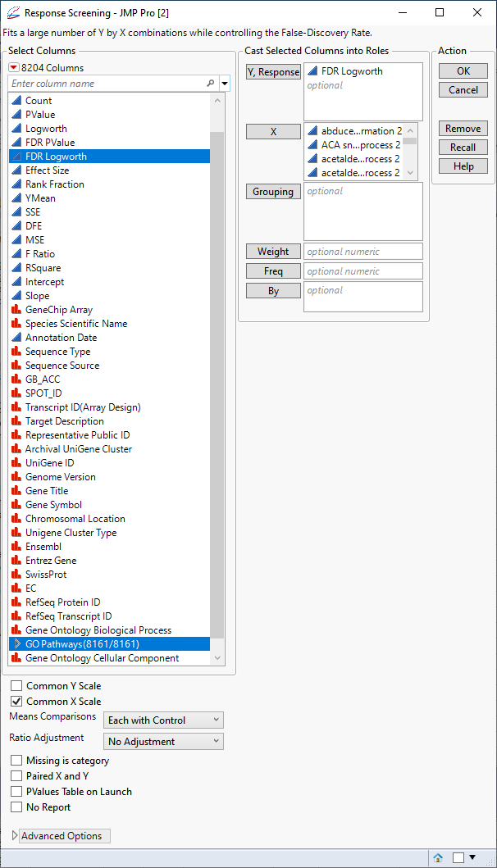This screenshot has height=868, width=497.
Task: Click the nominal icon next to Ensembl
Action: [x=16, y=547]
